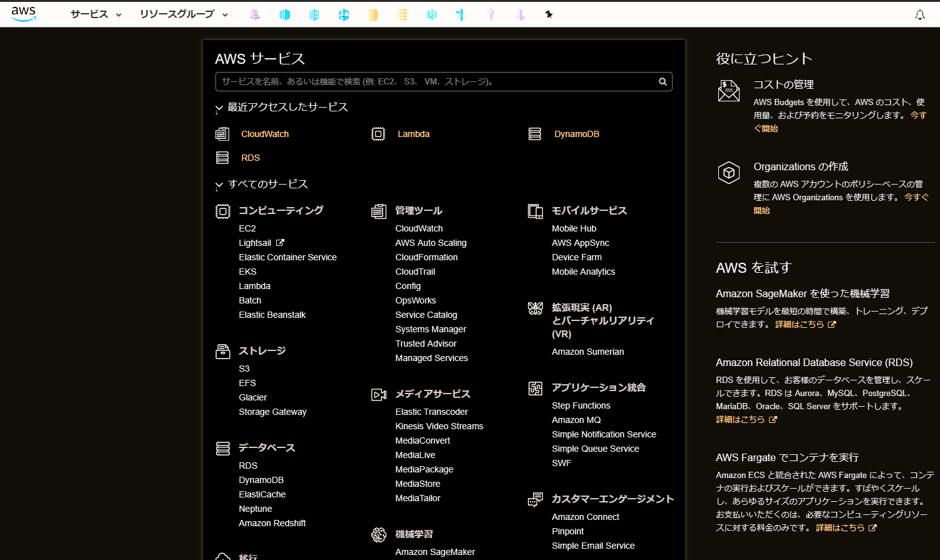Screen dimensions: 940x560
Task: Click the key-shaped shortcut icon in toolbar
Action: (x=491, y=14)
